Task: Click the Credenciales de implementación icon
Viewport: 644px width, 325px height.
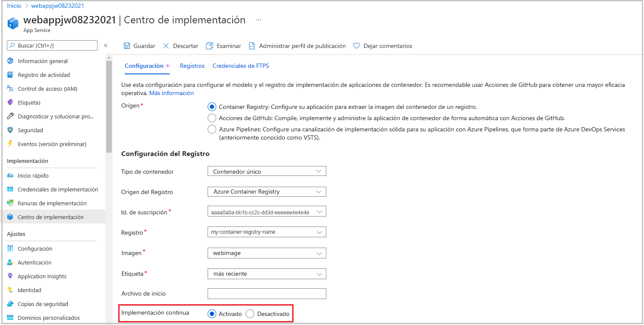Action: point(10,189)
